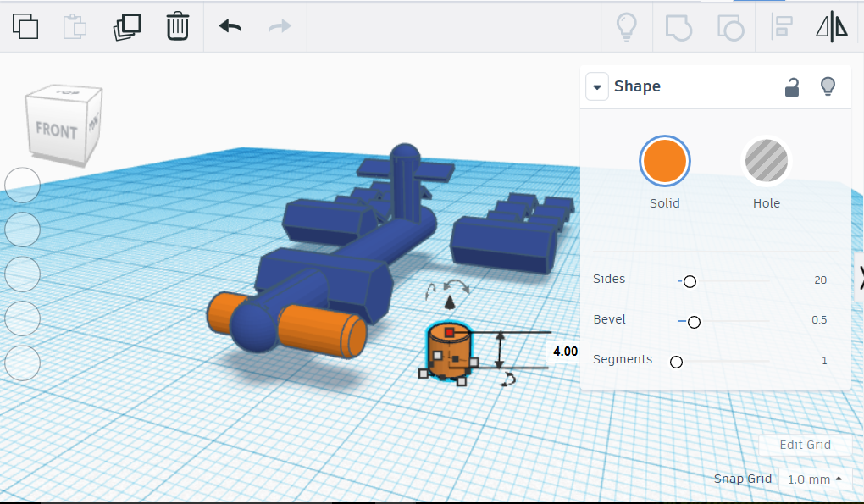Image resolution: width=864 pixels, height=504 pixels.
Task: Click the top face of view cube
Action: click(x=66, y=92)
